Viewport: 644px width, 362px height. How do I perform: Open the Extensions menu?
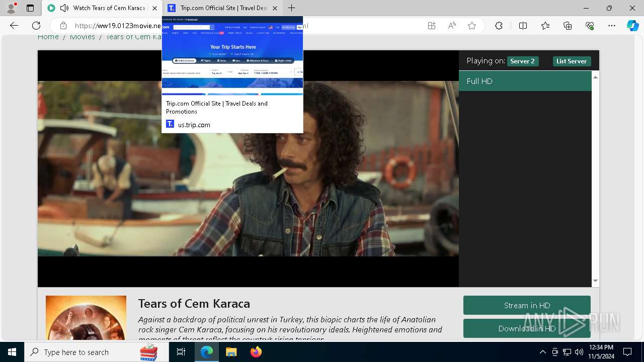pos(499,26)
